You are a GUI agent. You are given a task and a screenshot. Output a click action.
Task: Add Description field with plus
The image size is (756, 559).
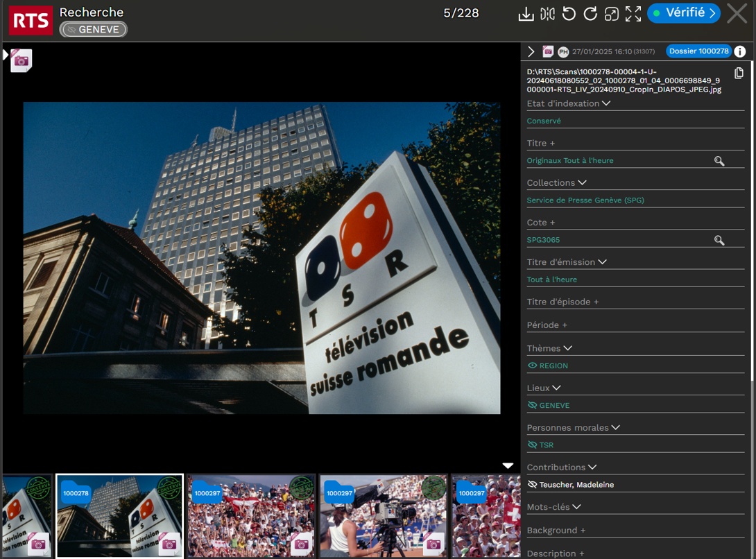tap(581, 553)
